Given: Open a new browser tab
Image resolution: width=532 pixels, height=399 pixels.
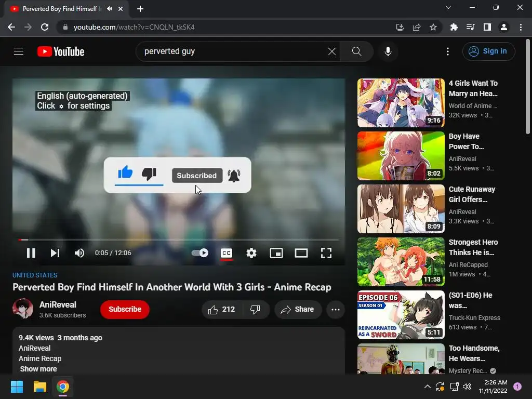Looking at the screenshot, I should tap(140, 9).
